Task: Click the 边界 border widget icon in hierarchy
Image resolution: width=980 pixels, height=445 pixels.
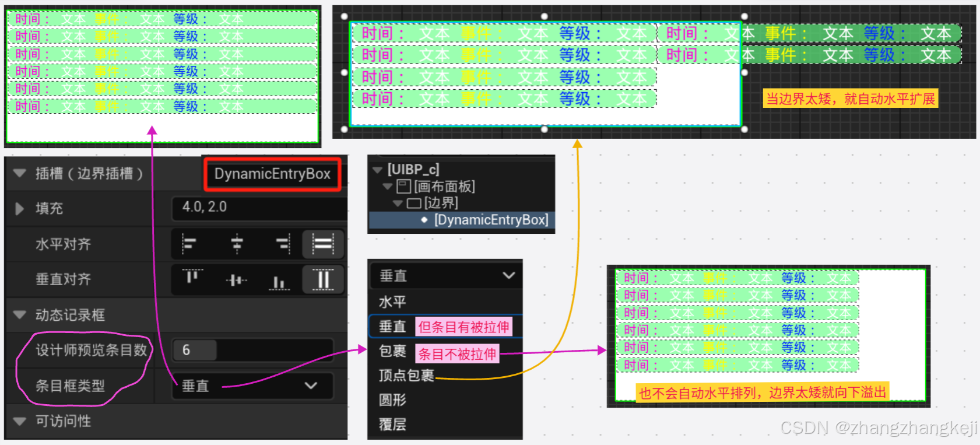Action: [x=414, y=204]
